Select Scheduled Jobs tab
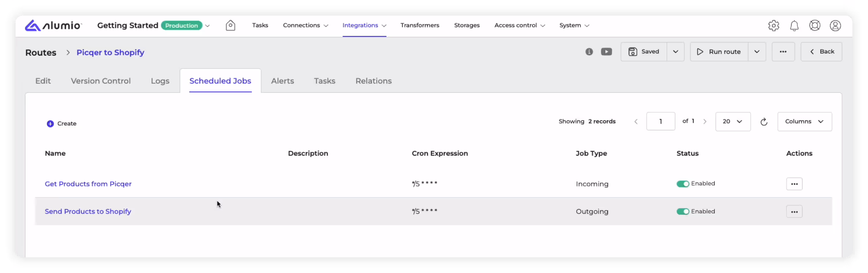This screenshot has height=273, width=868. (220, 81)
